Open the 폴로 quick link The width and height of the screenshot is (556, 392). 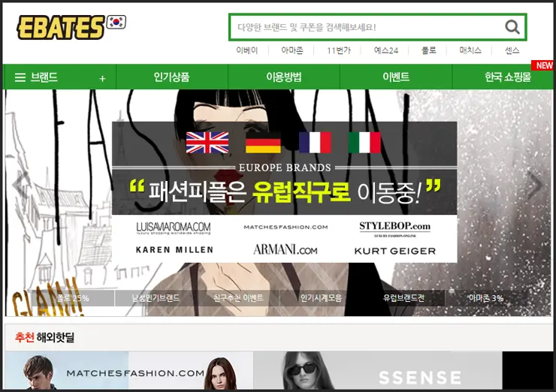429,50
